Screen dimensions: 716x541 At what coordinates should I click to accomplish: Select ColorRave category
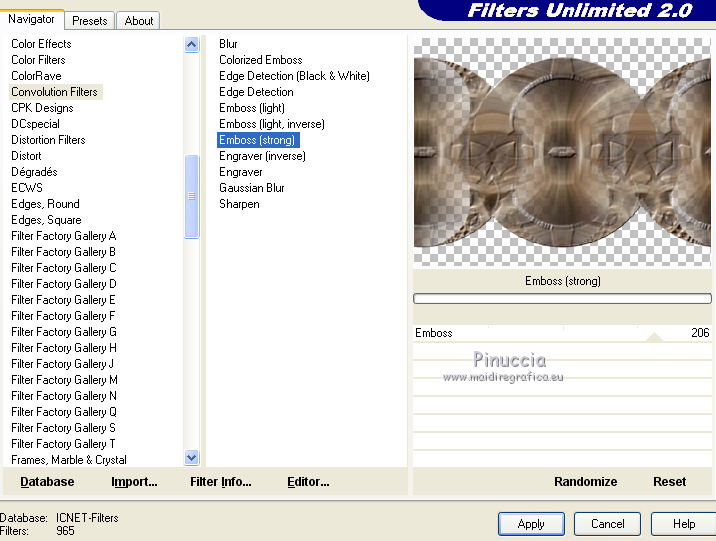(36, 76)
